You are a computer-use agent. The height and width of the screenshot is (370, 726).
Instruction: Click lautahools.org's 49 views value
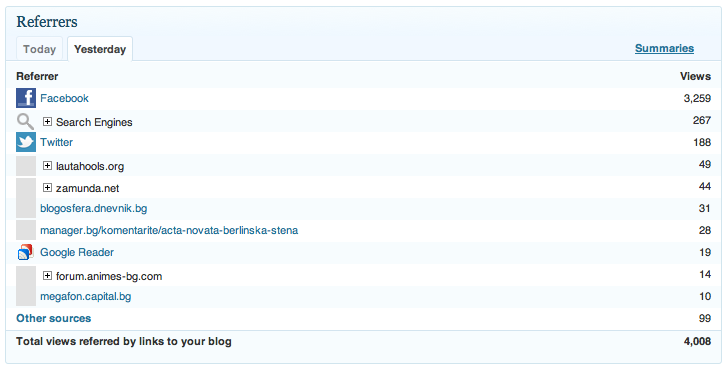coord(705,164)
